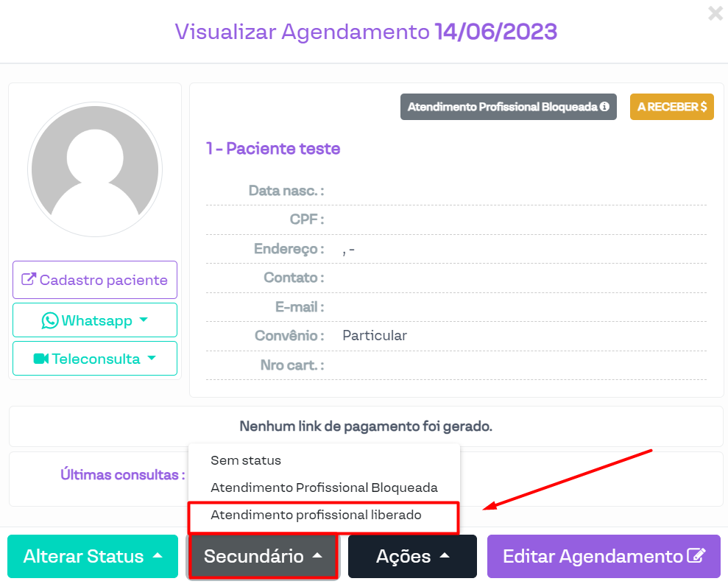The height and width of the screenshot is (584, 728).
Task: Select Atendimento Profissional Bloqueada option
Action: (324, 488)
